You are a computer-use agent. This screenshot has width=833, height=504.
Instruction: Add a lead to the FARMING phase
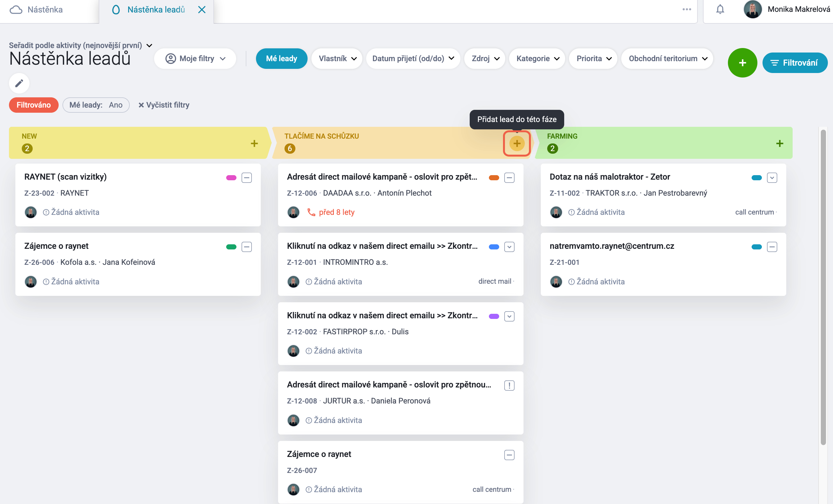point(779,143)
